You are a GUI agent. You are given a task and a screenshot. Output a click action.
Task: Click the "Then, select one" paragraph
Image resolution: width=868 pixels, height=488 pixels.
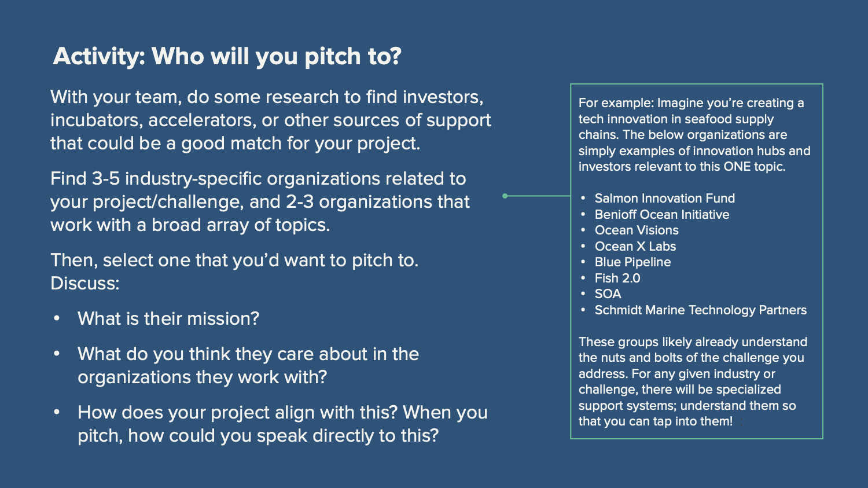tap(234, 260)
